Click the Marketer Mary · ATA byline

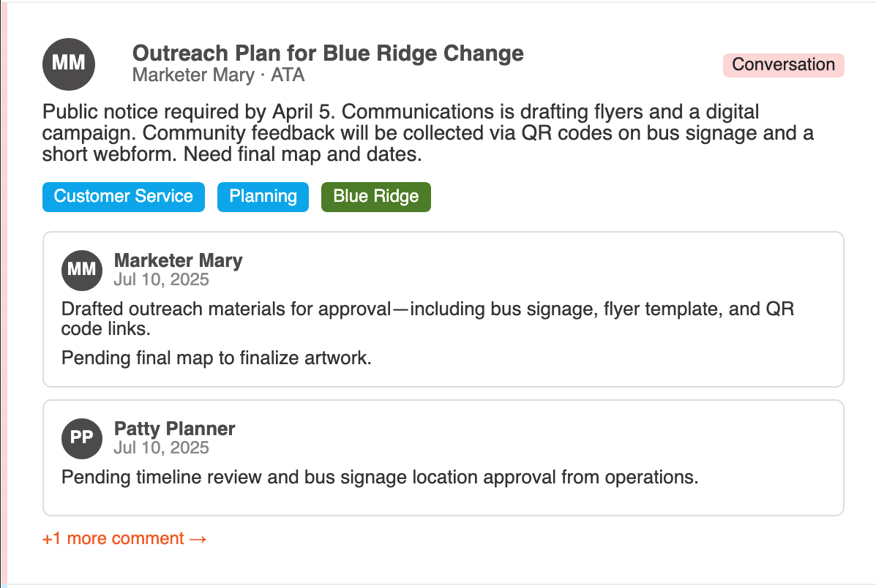(x=218, y=75)
